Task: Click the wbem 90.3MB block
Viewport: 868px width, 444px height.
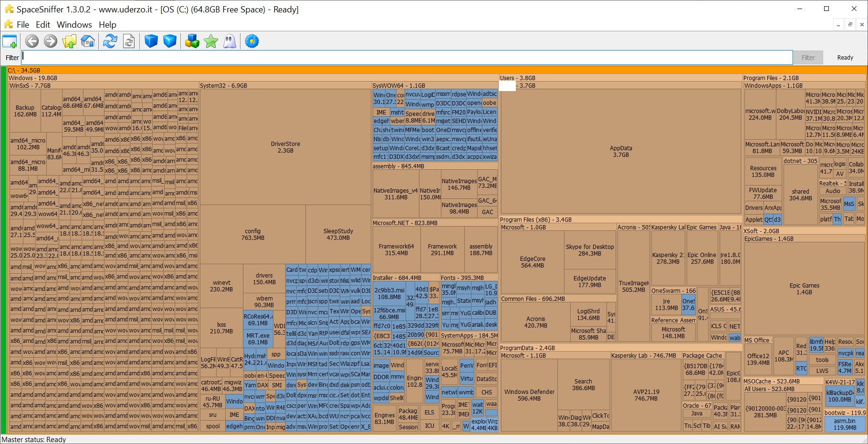Action: [264, 302]
